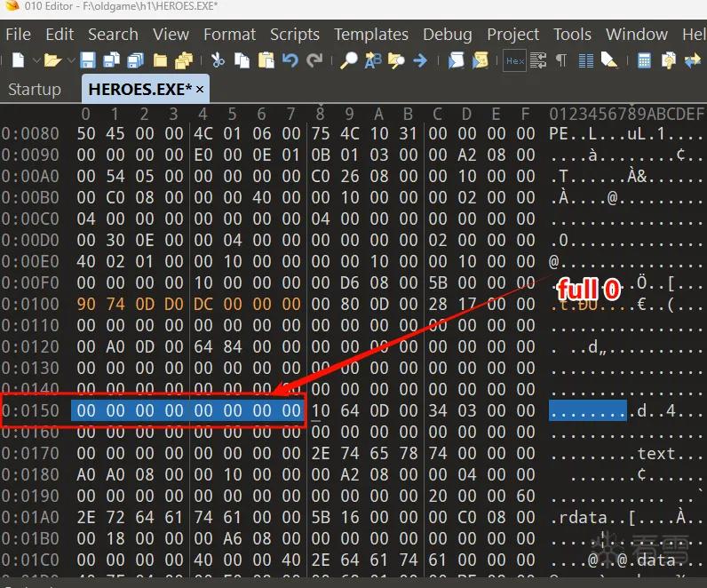Image resolution: width=707 pixels, height=588 pixels.
Task: Open the Scripts menu
Action: (x=294, y=35)
